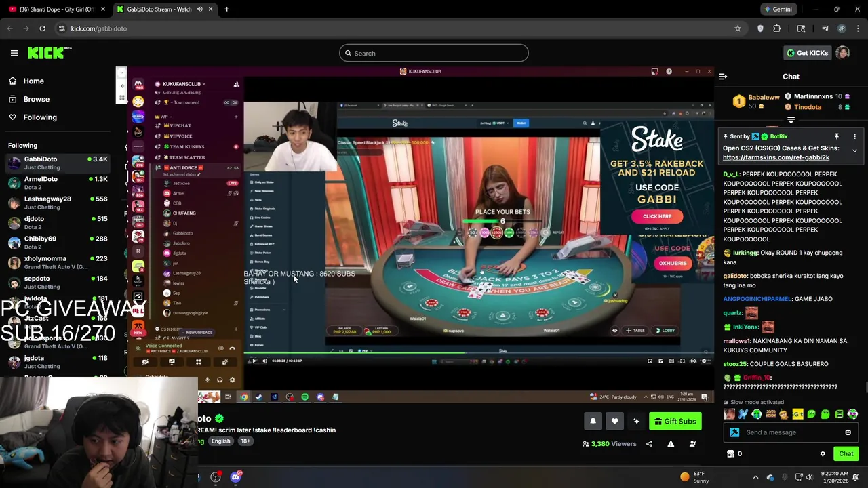Open xholymomma channel in Following list

coord(58,262)
